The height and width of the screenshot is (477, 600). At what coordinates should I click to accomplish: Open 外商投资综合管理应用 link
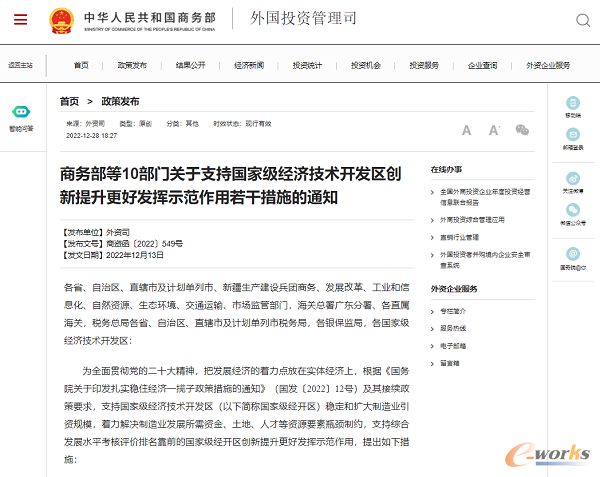472,220
